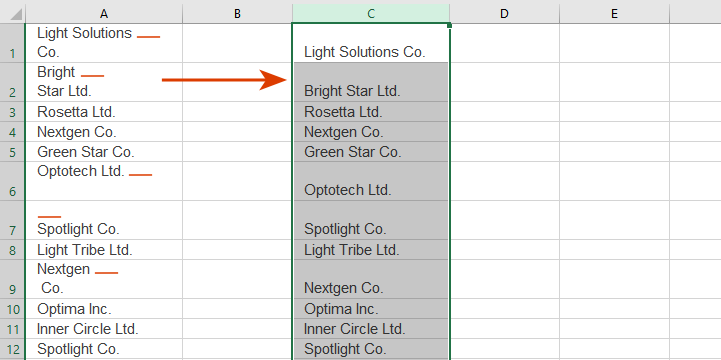Screen dimensions: 721x360
Task: Click empty cell D5
Action: pos(504,152)
